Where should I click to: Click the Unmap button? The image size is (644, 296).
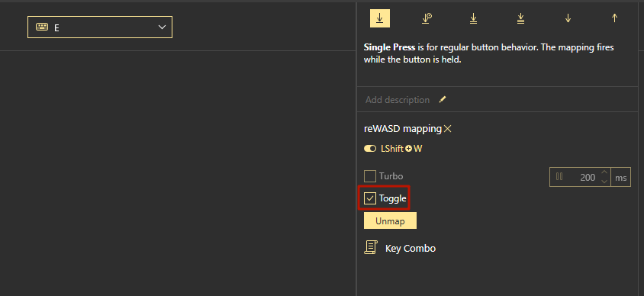390,221
